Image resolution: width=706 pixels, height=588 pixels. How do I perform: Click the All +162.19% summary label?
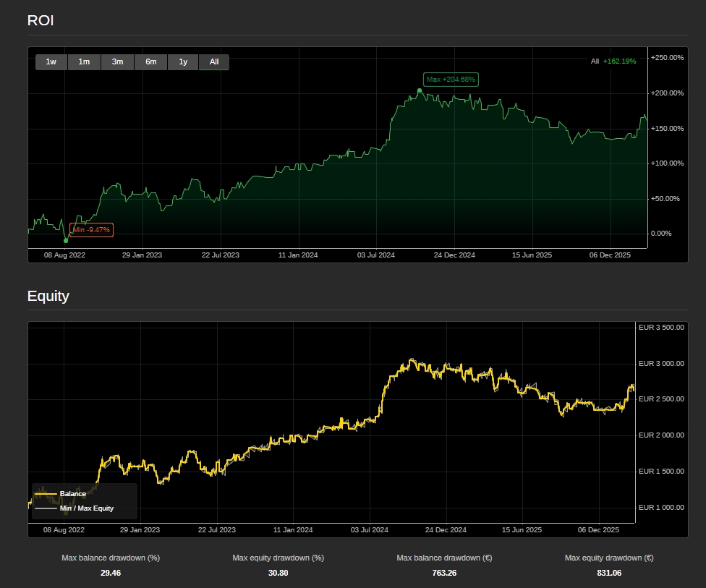coord(613,61)
